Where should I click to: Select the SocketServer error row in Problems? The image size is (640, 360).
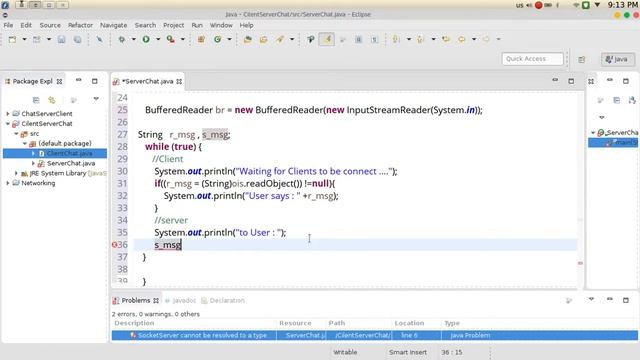374,336
